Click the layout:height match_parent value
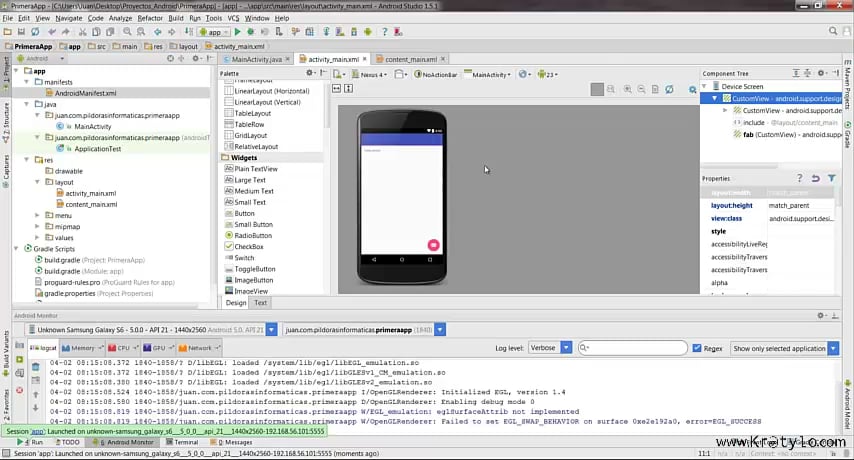Viewport: 854px width, 460px height. pyautogui.click(x=789, y=205)
